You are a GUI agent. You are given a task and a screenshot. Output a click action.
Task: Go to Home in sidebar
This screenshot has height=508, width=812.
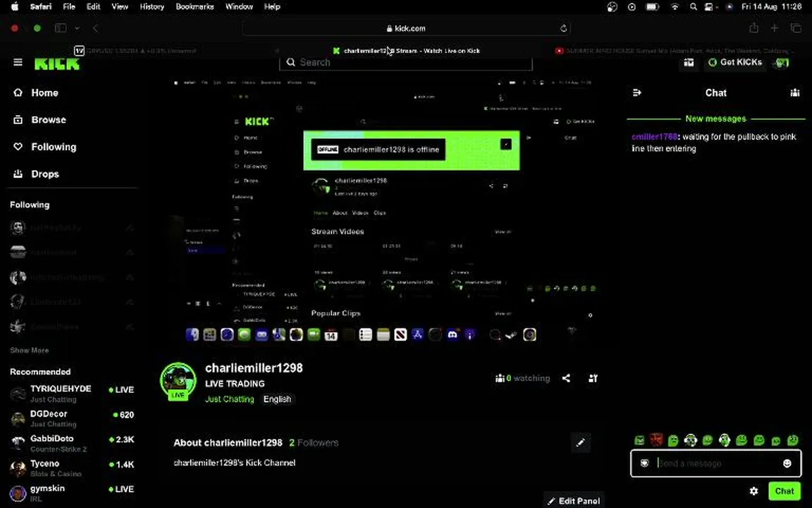44,93
